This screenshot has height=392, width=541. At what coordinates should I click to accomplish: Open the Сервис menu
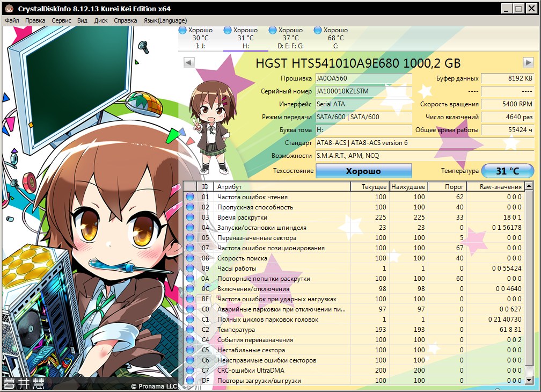61,20
